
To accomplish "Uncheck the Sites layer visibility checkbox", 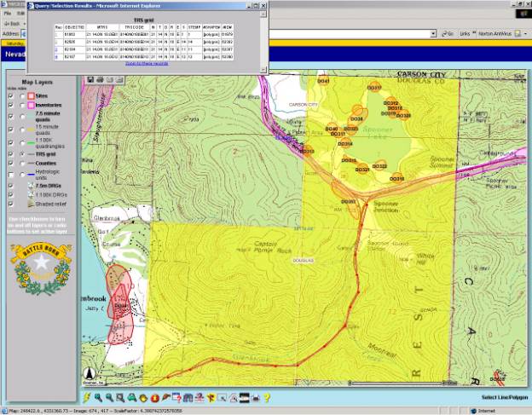I will pyautogui.click(x=10, y=97).
